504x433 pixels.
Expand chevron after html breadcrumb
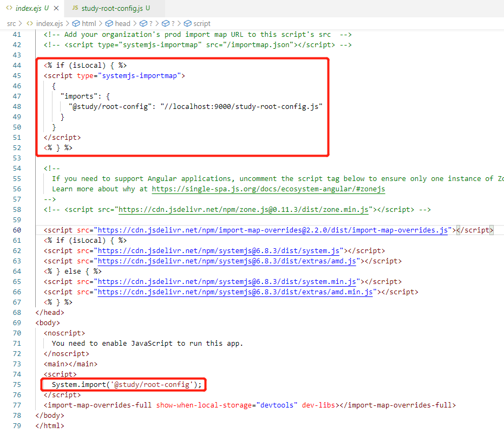pyautogui.click(x=100, y=23)
